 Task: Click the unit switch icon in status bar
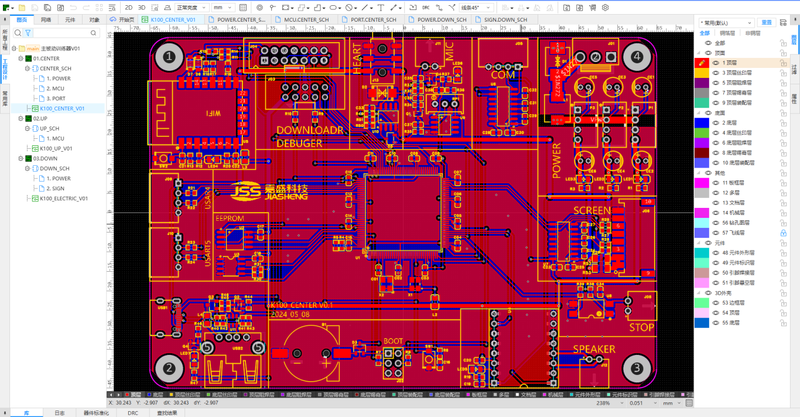point(689,403)
